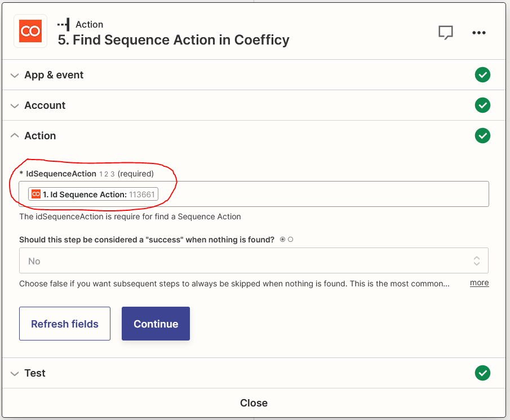Expand the Test section

tap(34, 373)
